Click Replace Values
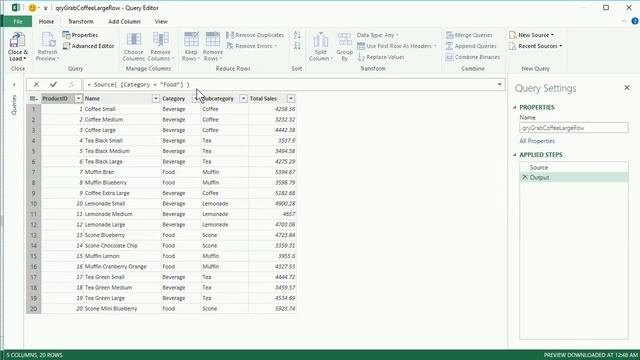 click(381, 57)
